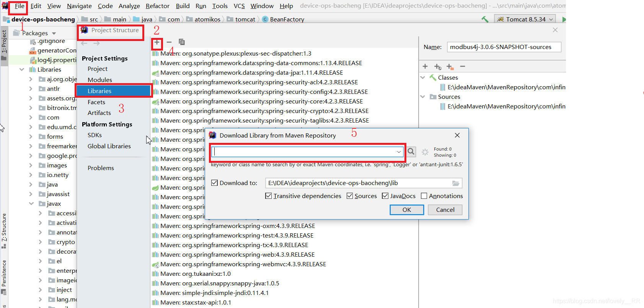This screenshot has height=308, width=644.
Task: Click the back arrow in Project Structure
Action: point(84,43)
